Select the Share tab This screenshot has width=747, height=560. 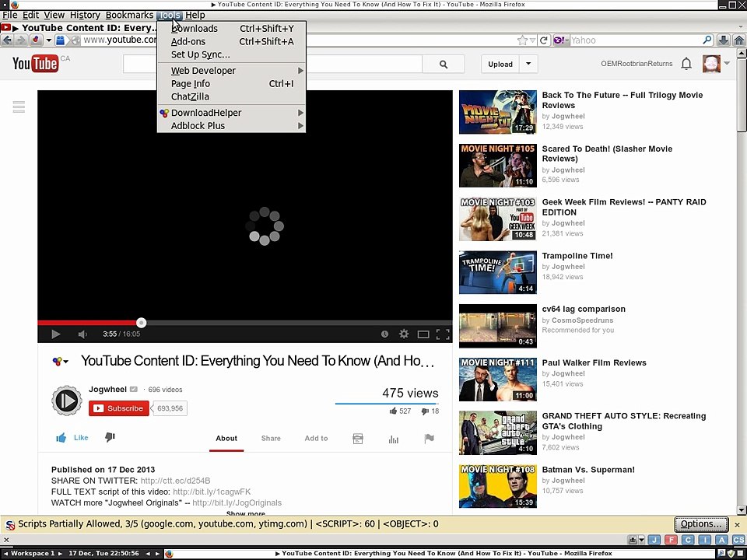pyautogui.click(x=271, y=439)
